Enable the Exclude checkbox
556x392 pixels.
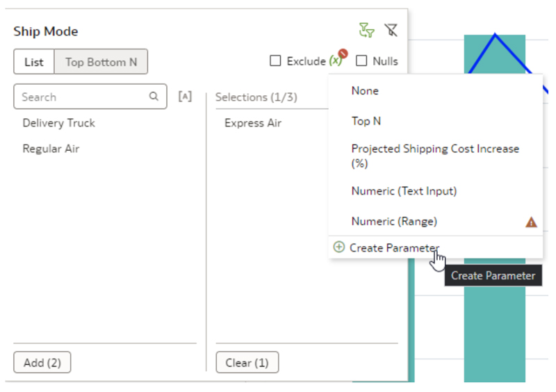point(275,61)
